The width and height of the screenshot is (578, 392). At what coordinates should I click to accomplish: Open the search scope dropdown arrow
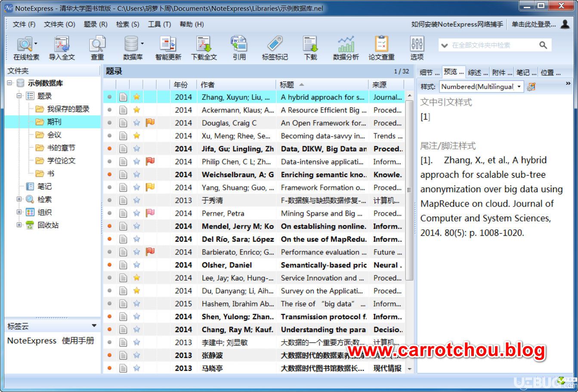tap(445, 45)
